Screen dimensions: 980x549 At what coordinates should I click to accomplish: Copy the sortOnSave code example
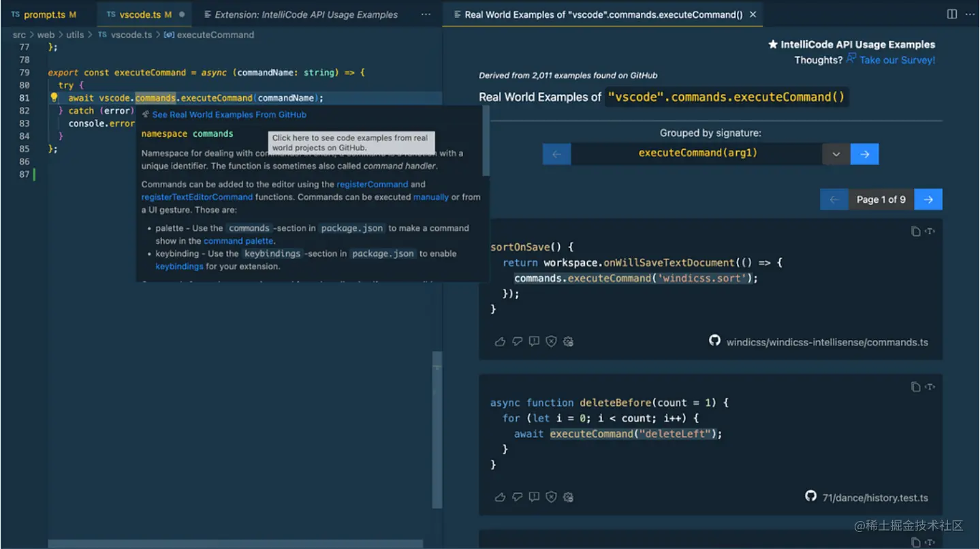point(916,232)
